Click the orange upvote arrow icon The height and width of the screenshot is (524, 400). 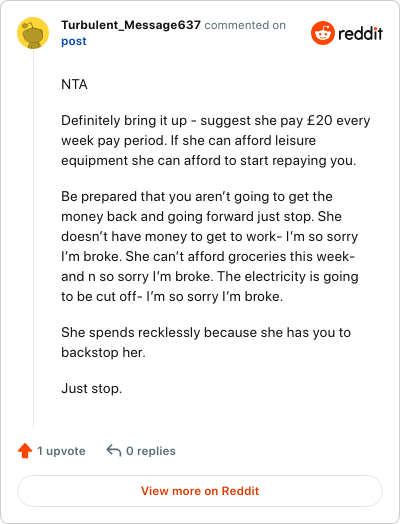pos(25,450)
